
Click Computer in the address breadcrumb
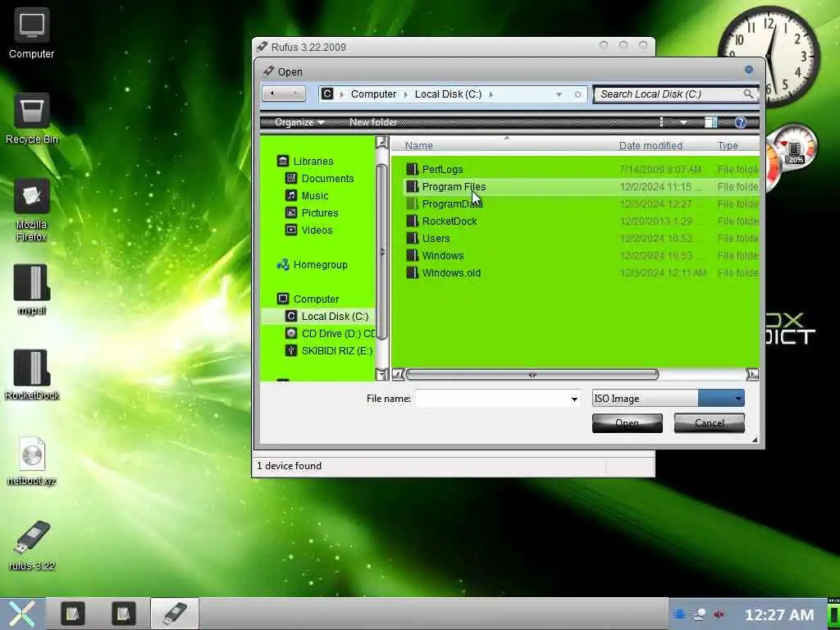click(373, 94)
